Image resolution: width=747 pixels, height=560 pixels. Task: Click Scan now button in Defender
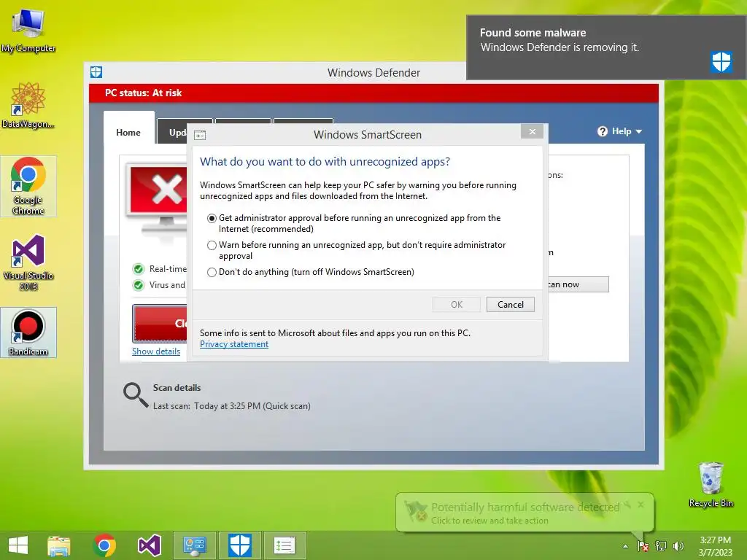pyautogui.click(x=578, y=284)
